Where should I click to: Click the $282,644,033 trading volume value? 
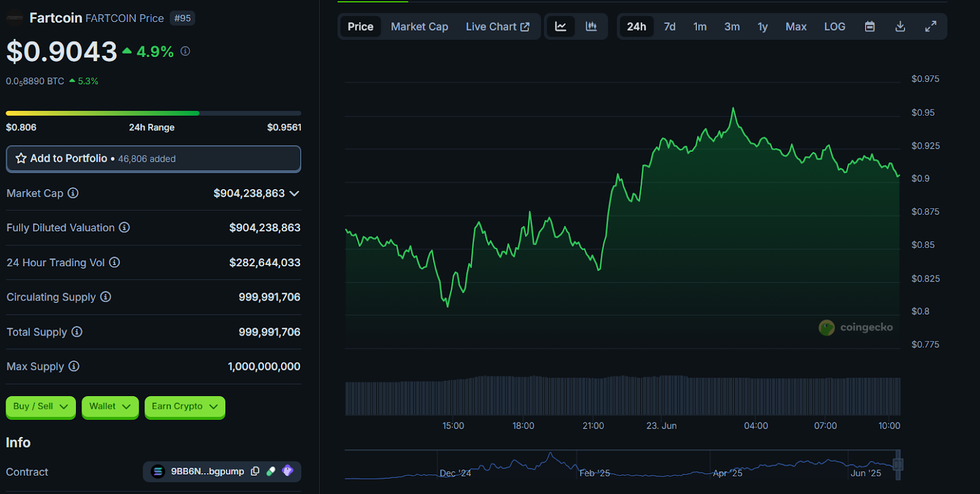click(x=265, y=263)
